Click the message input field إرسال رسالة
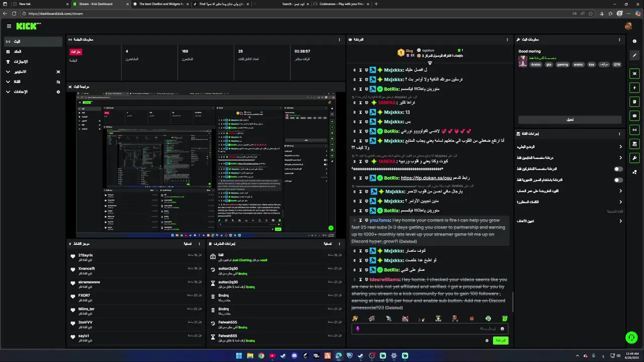Screen dimensions: 644x362 tap(430, 329)
